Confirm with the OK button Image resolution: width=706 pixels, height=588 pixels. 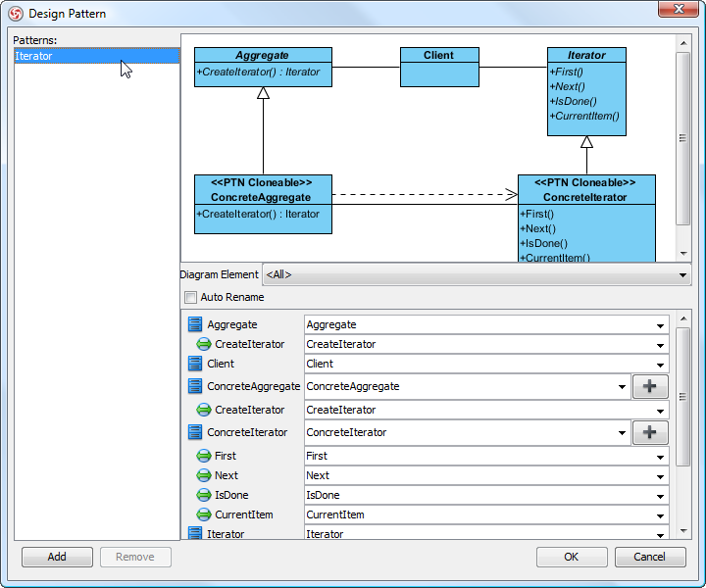click(572, 557)
